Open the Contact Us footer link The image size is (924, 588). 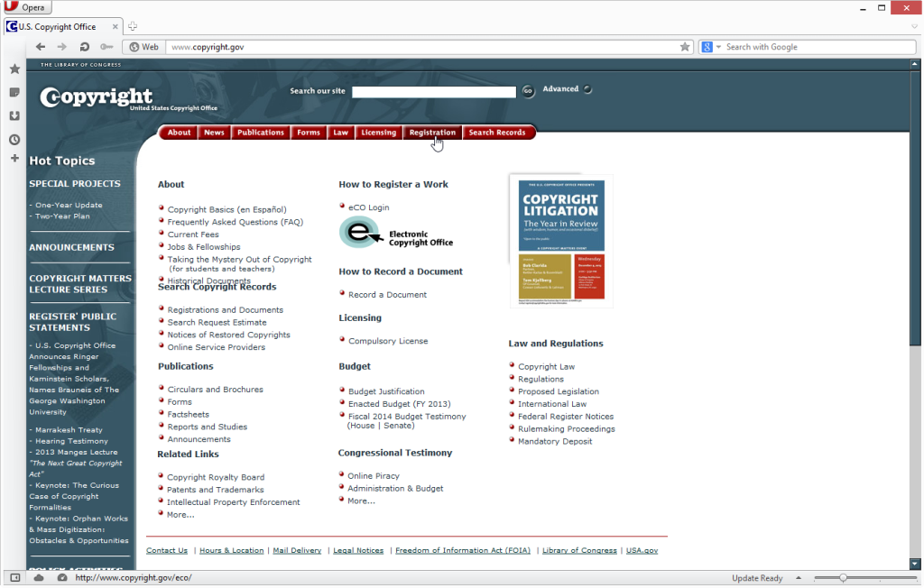click(167, 550)
